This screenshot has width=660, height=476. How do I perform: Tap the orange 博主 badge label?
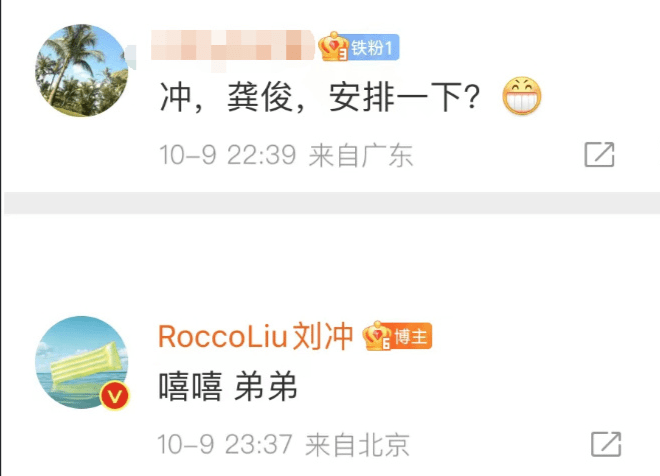coord(411,336)
